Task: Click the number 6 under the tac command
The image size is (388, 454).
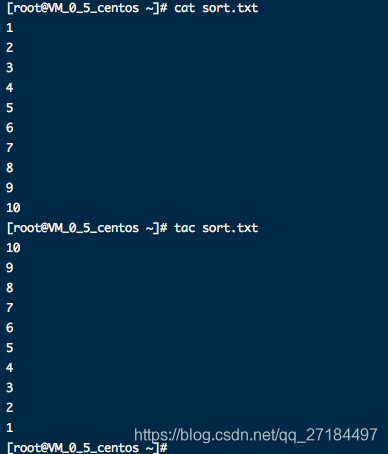Action: click(10, 328)
